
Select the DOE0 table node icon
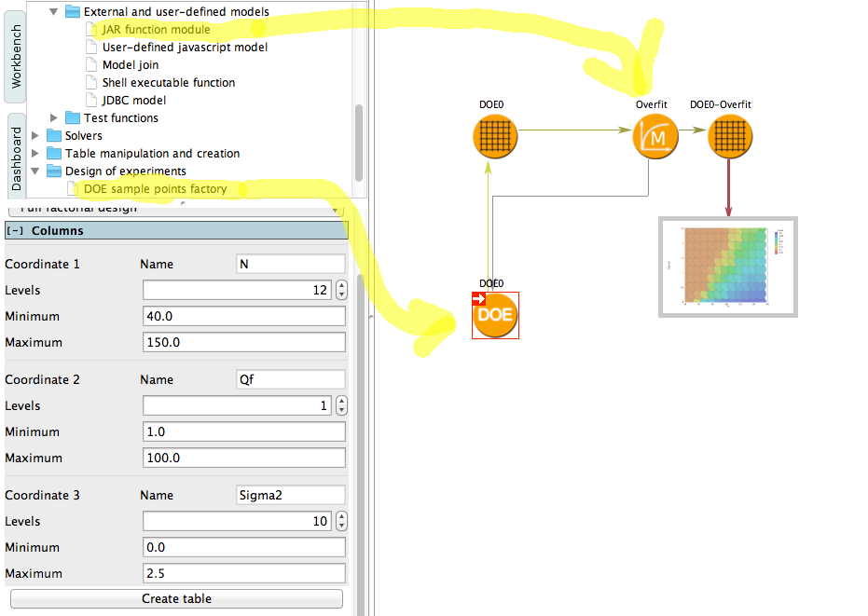click(x=494, y=139)
